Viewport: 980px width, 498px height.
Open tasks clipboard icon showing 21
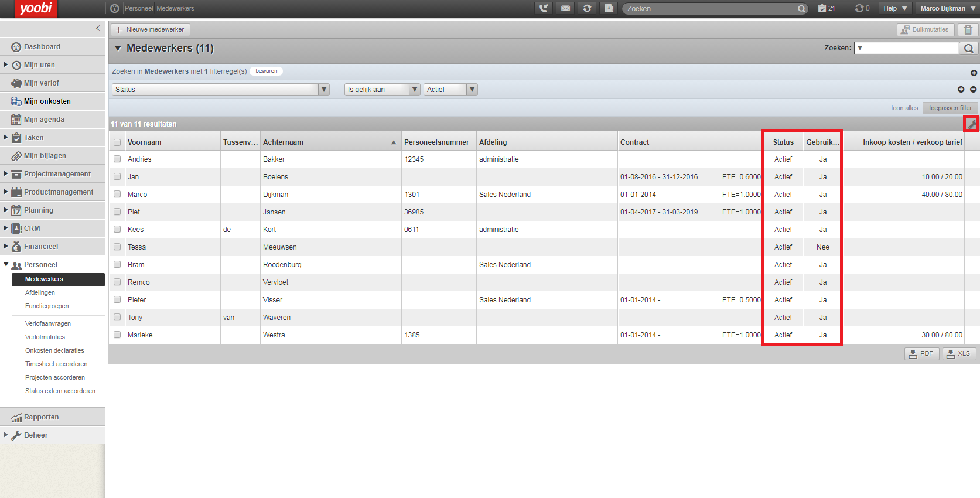pos(827,8)
